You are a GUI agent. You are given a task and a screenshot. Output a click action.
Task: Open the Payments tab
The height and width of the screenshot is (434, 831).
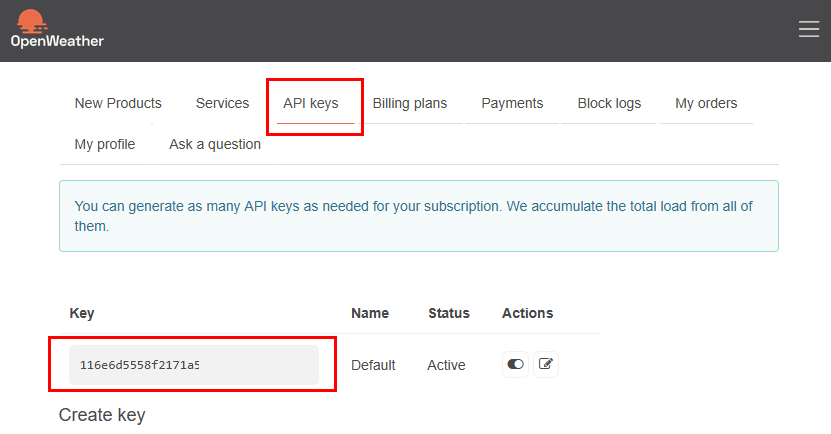[512, 103]
